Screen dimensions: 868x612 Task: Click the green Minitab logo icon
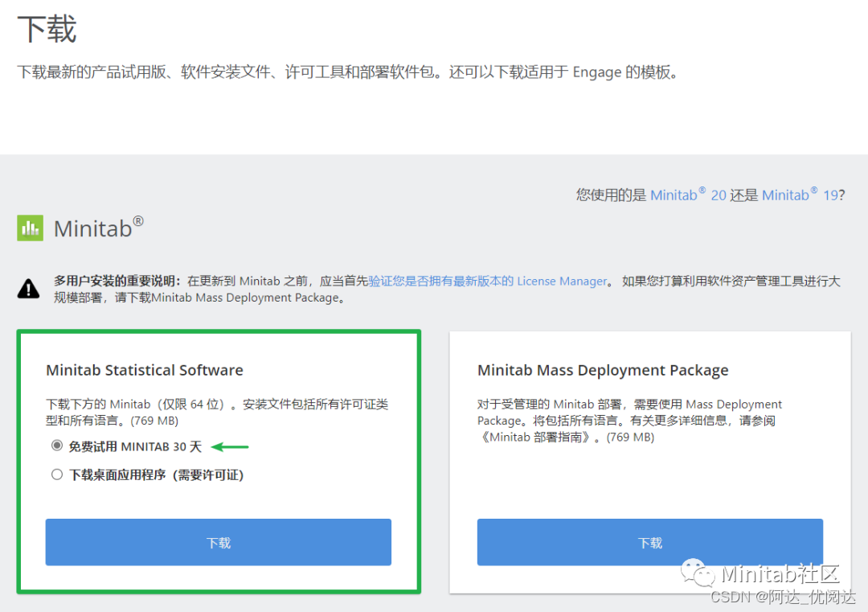(x=30, y=228)
